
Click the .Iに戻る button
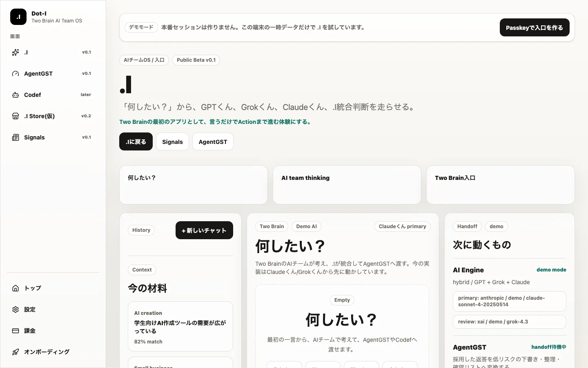[136, 141]
